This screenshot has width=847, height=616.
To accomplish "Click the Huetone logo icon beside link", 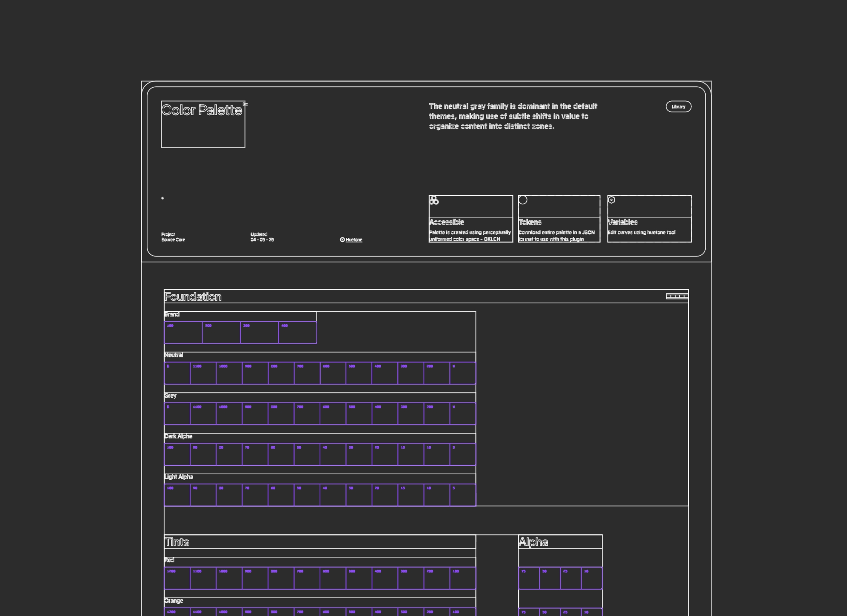I will [x=342, y=239].
